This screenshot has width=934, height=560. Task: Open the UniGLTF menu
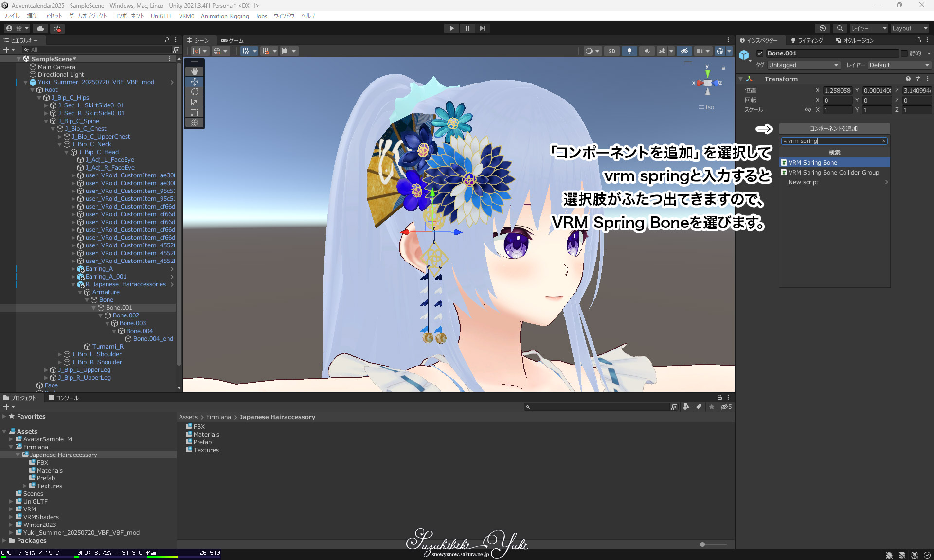(x=161, y=16)
